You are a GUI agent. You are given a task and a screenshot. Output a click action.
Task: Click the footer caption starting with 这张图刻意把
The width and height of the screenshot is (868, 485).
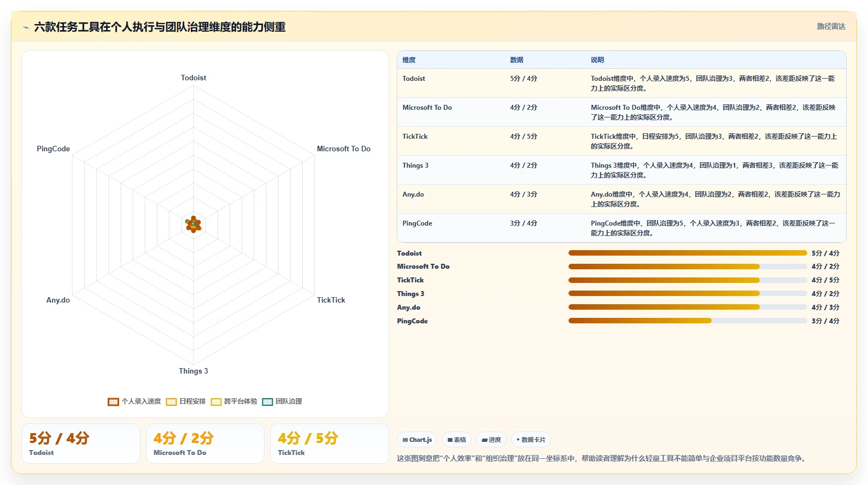(602, 458)
